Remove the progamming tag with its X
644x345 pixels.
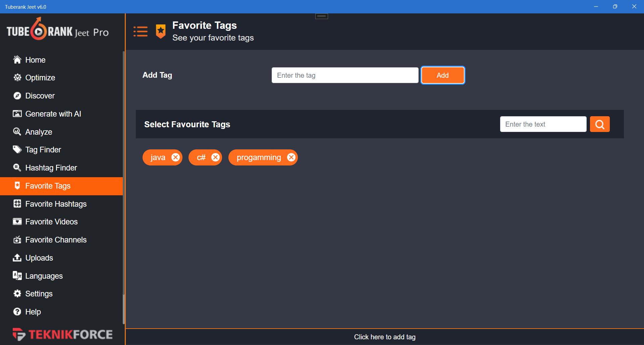click(x=291, y=157)
